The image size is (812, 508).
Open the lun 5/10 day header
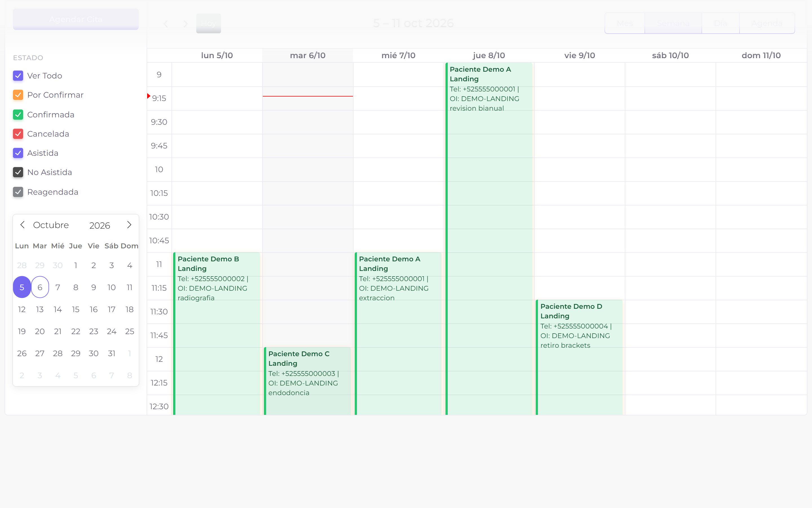tap(217, 55)
